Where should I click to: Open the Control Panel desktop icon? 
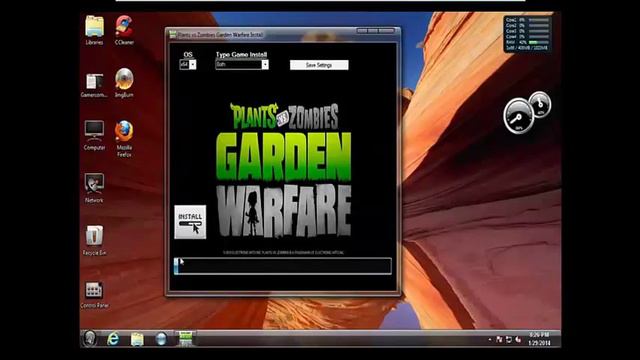(x=94, y=295)
